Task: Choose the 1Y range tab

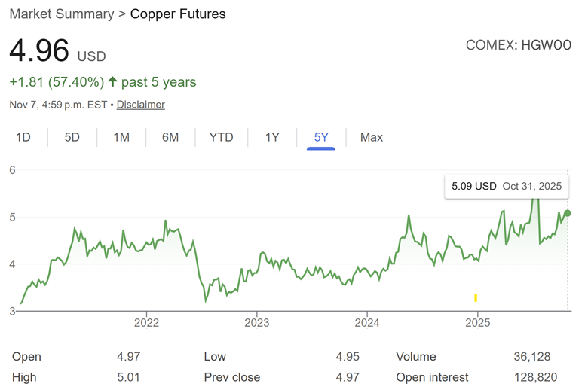Action: (x=272, y=137)
